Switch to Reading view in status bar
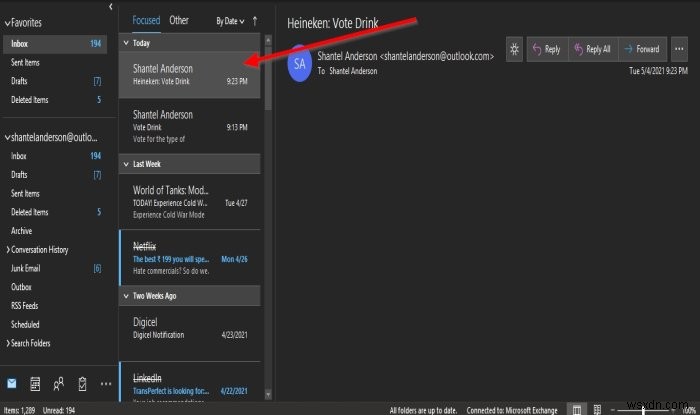 pos(597,410)
